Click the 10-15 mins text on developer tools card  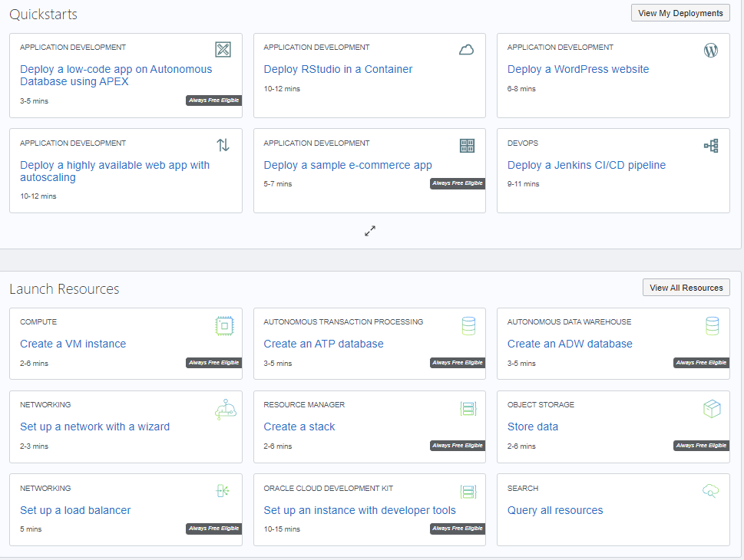click(x=282, y=529)
